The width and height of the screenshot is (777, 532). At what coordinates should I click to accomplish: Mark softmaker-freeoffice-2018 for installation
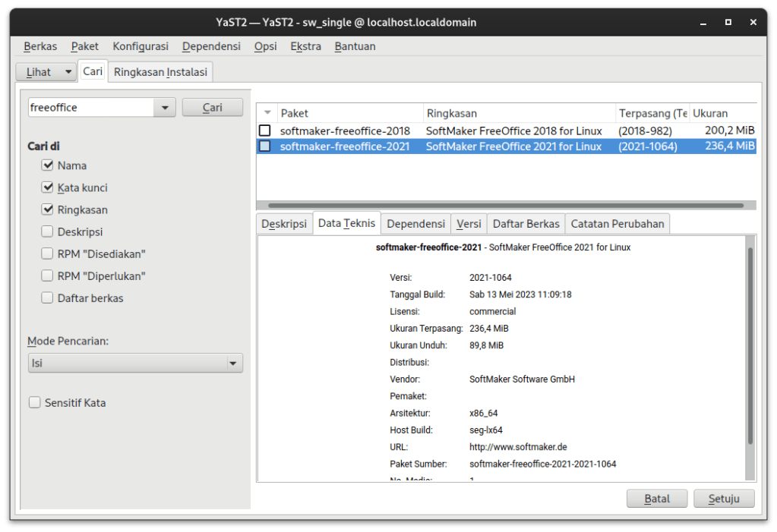[x=265, y=131]
